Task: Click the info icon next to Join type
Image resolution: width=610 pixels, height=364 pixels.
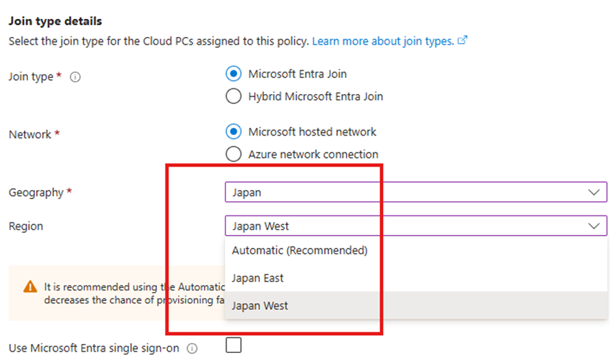Action: point(75,77)
